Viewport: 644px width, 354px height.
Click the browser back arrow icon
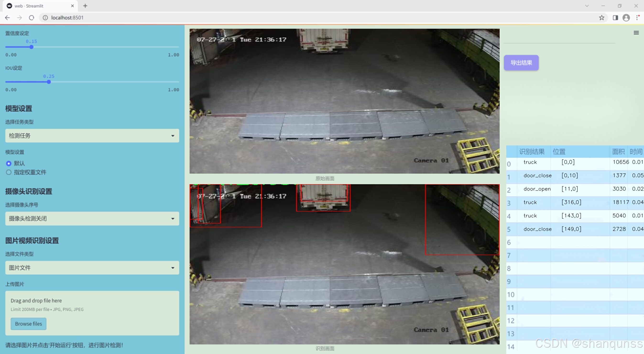(7, 17)
